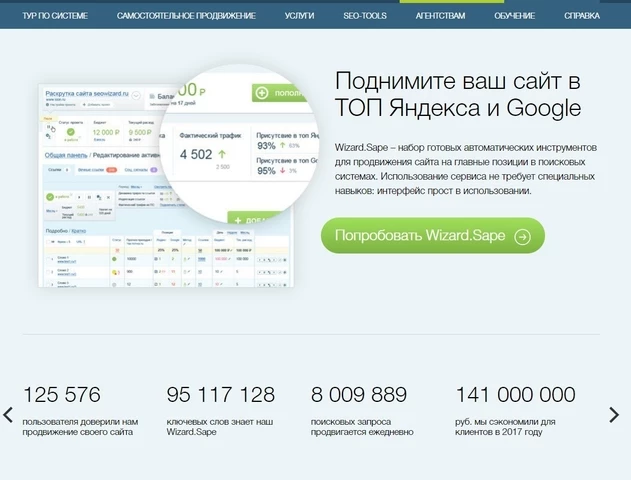The image size is (631, 480).
Task: Click the 125 576 users statistic
Action: point(62,394)
